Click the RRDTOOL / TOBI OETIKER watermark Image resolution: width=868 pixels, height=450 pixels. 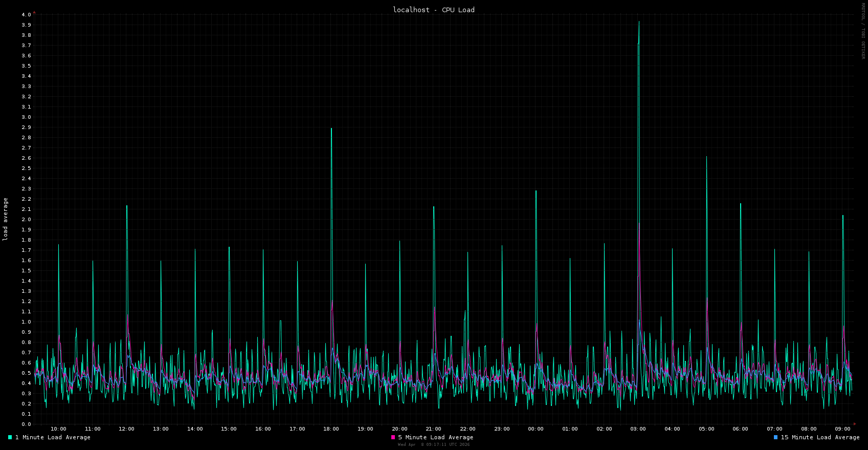863,31
